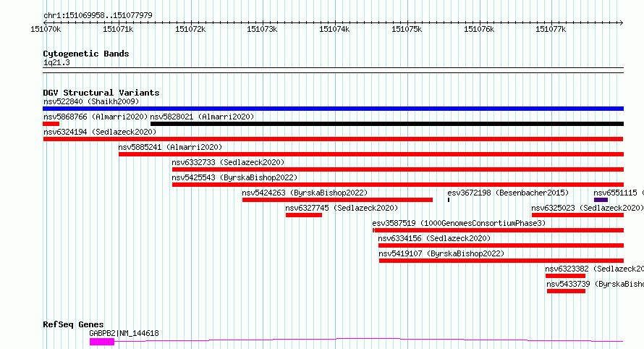Image resolution: width=644 pixels, height=349 pixels.
Task: Open nsv5828021 (Almarri2020) variant label
Action: coord(202,117)
